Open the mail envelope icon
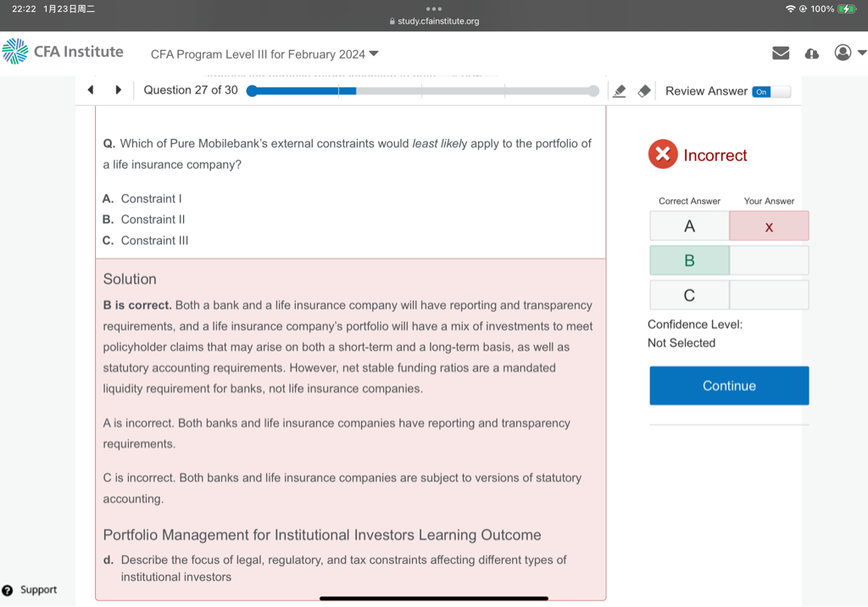 coord(781,53)
